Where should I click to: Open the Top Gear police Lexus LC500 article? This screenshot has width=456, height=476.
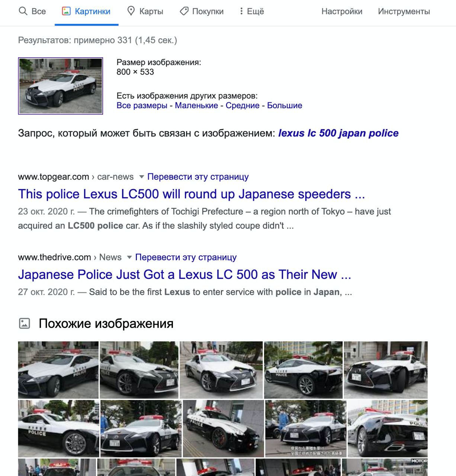(x=192, y=194)
